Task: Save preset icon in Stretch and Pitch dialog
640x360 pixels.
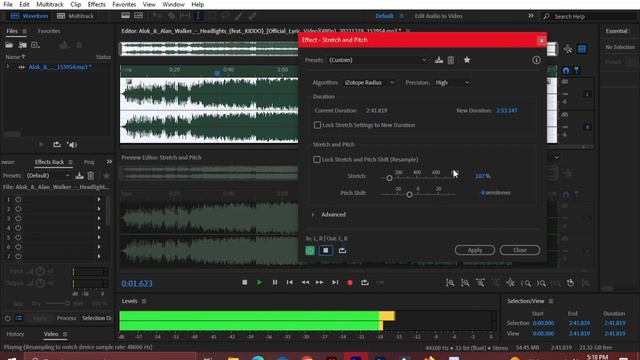Action: [439, 60]
